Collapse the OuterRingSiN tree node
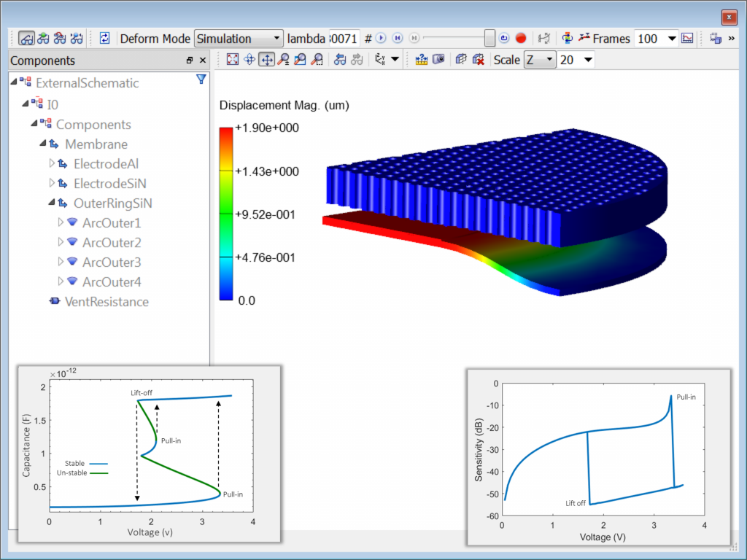This screenshot has width=747, height=560. pyautogui.click(x=52, y=203)
